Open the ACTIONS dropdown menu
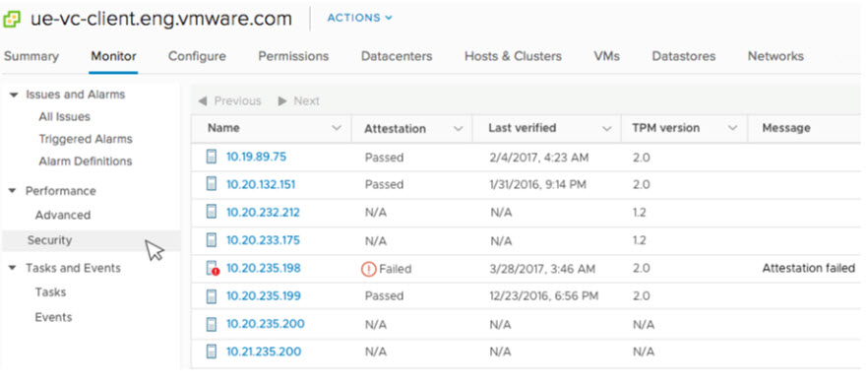Viewport: 868px width, 385px height. 359,18
